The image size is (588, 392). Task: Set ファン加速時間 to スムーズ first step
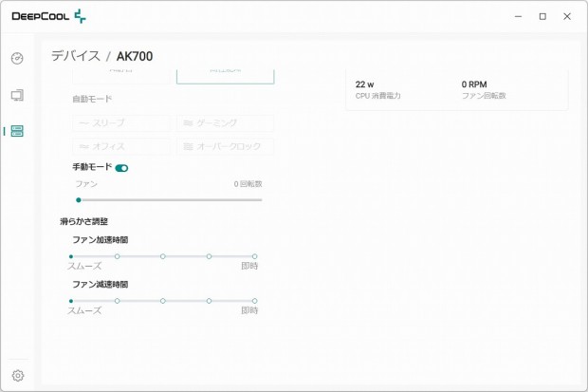[71, 256]
